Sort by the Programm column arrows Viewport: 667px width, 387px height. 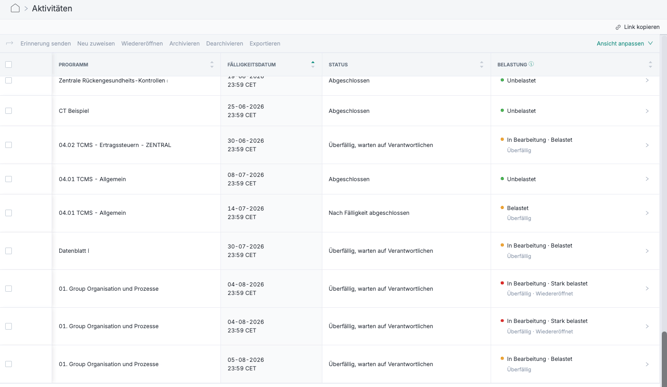[212, 65]
